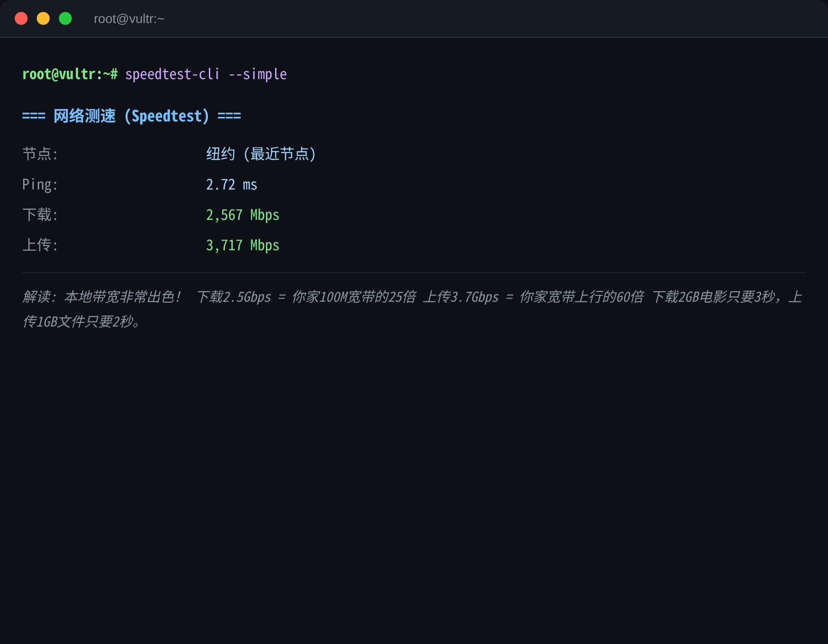Click the Ping: label
The image size is (828, 644).
pyautogui.click(x=40, y=184)
